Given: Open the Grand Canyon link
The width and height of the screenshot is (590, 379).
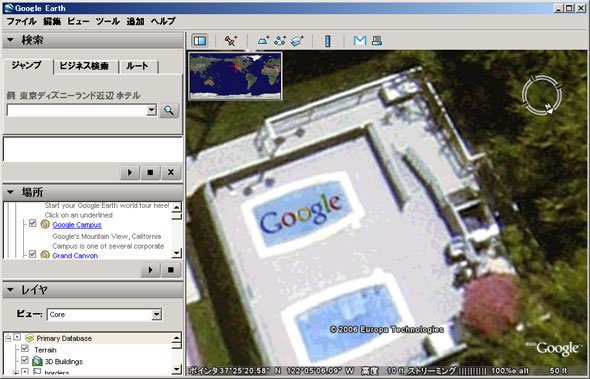Looking at the screenshot, I should pos(75,256).
